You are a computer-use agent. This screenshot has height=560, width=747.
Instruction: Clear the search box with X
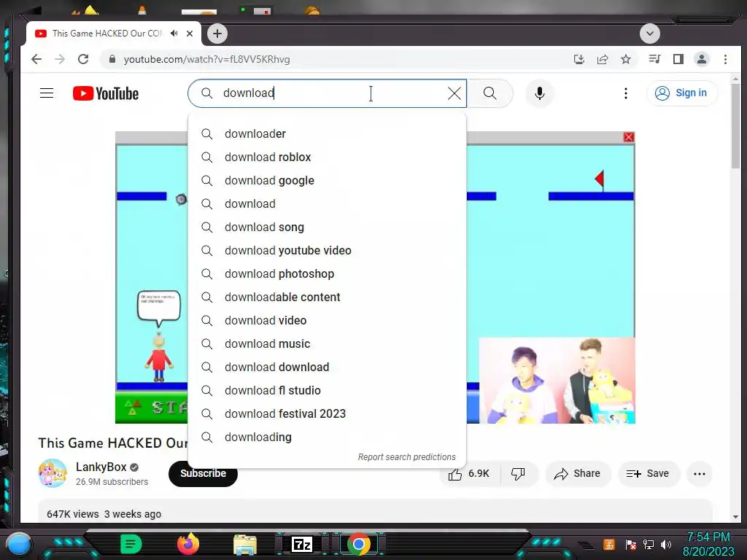(454, 93)
